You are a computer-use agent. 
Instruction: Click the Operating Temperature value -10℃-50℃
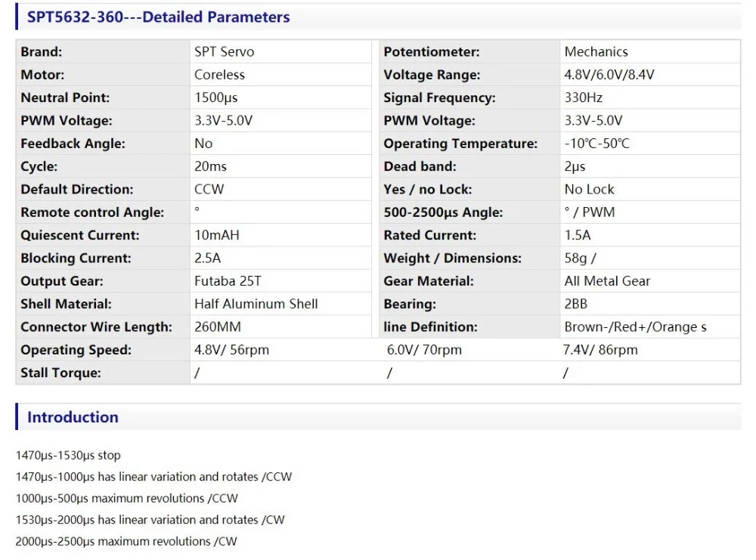coord(597,144)
